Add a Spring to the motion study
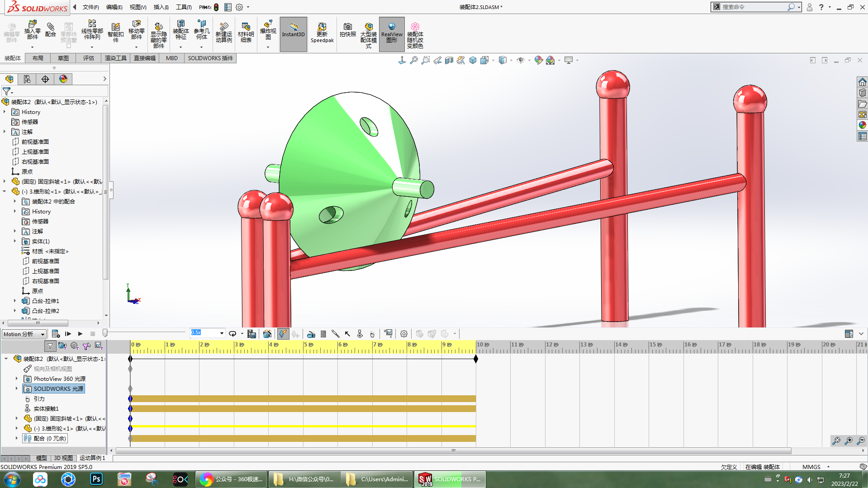Image resolution: width=868 pixels, height=488 pixels. pos(323,334)
